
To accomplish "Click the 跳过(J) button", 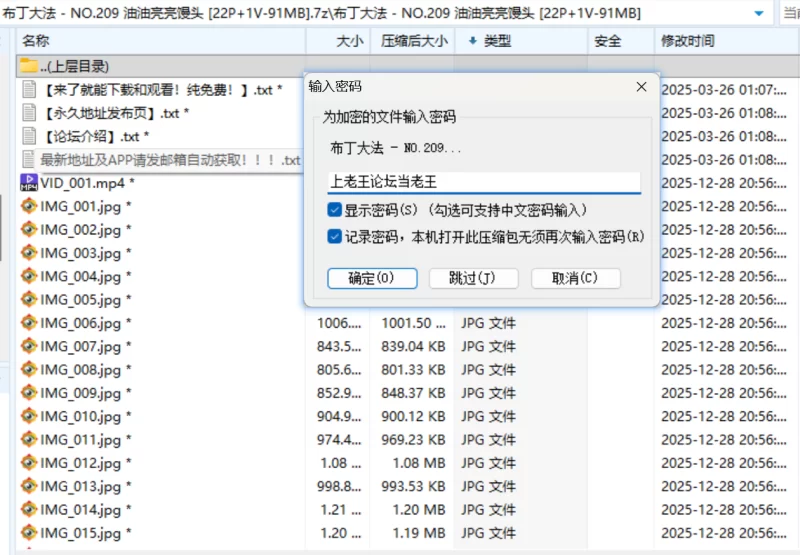I will tap(472, 278).
